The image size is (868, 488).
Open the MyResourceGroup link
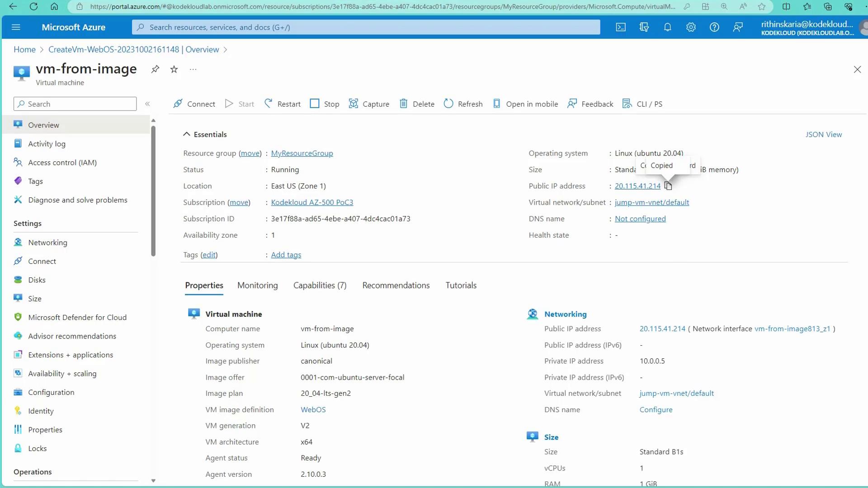click(x=302, y=153)
